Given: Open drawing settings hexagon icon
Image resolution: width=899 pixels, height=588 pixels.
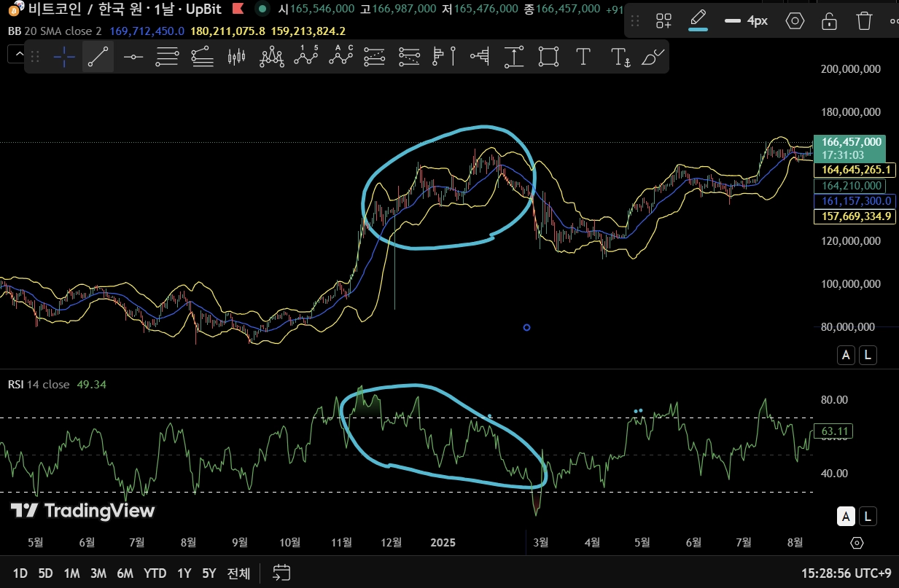Looking at the screenshot, I should tap(795, 20).
